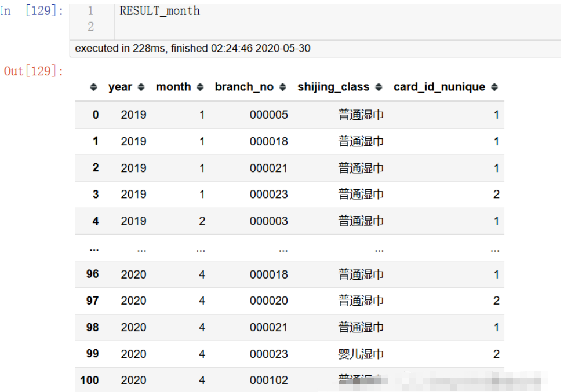This screenshot has height=392, width=582.
Task: Click the 普通湿巾 cell in row 4
Action: 361,221
